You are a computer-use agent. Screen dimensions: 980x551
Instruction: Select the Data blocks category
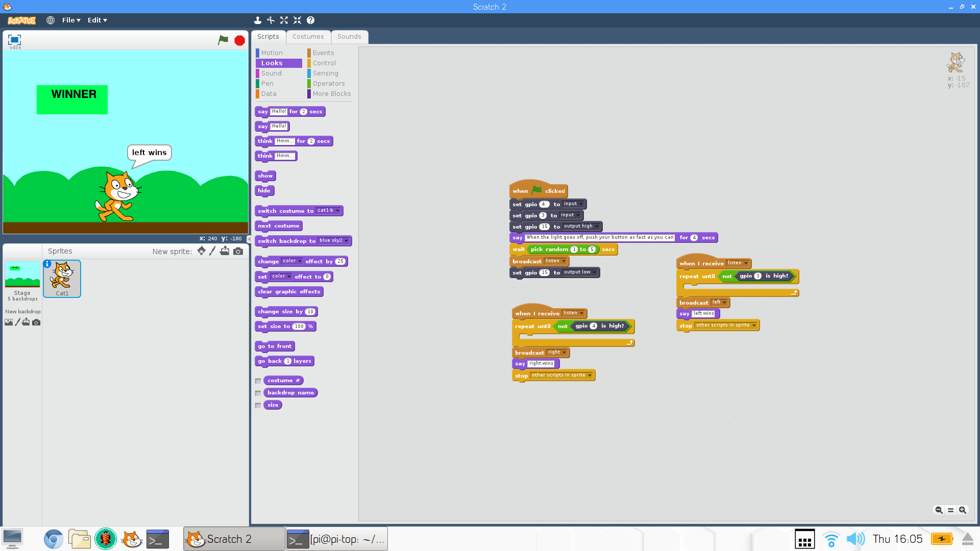[x=268, y=93]
